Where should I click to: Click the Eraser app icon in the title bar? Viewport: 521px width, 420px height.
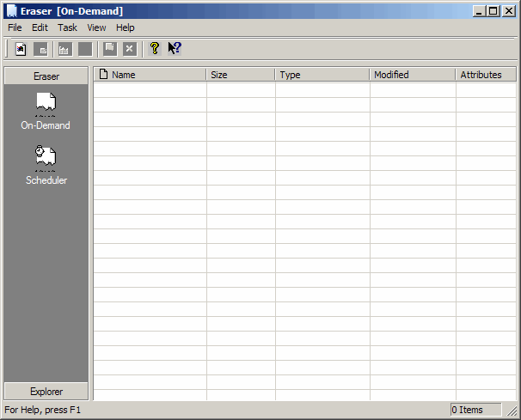(12, 11)
